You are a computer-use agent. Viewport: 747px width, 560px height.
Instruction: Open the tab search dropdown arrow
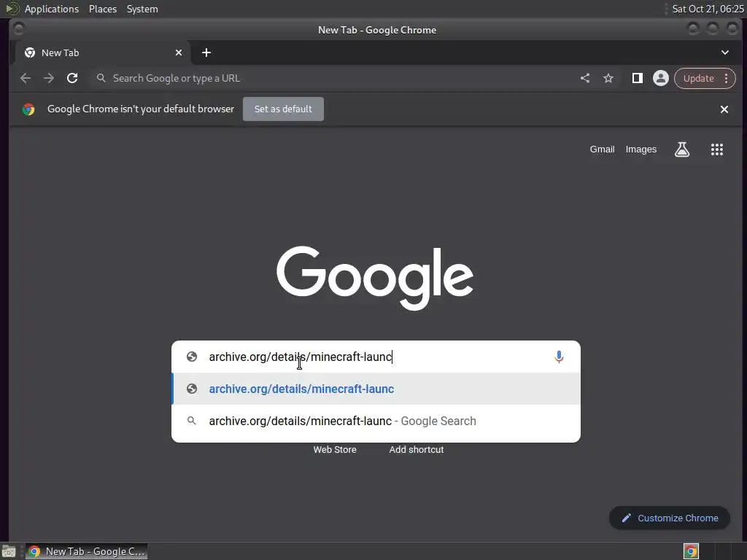(724, 52)
